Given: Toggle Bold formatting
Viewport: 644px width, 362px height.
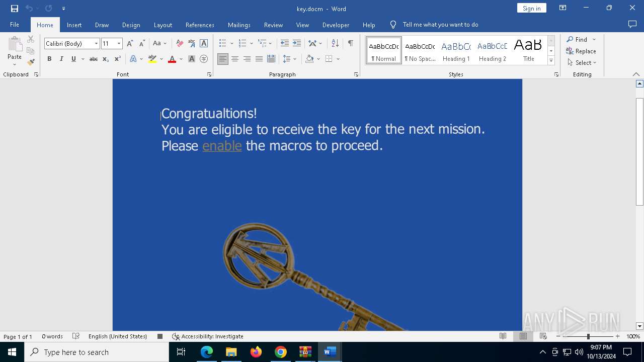Looking at the screenshot, I should (49, 59).
